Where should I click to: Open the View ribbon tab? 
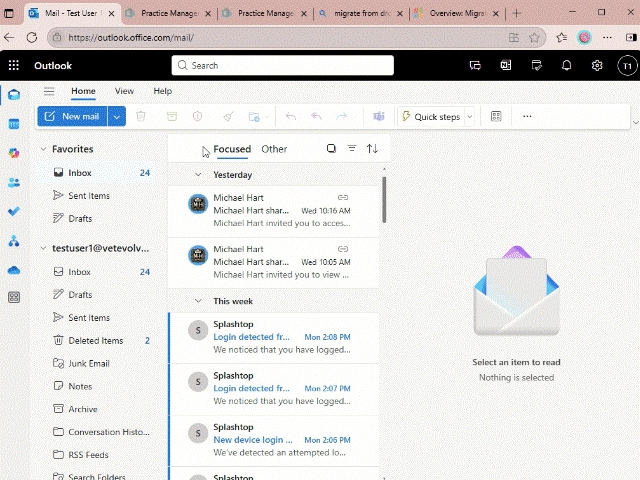click(x=124, y=91)
